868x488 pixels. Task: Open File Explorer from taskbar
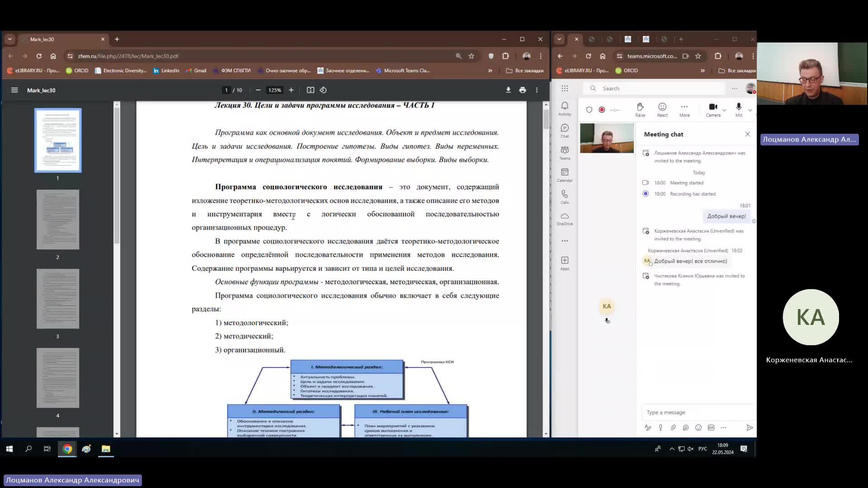(x=106, y=449)
